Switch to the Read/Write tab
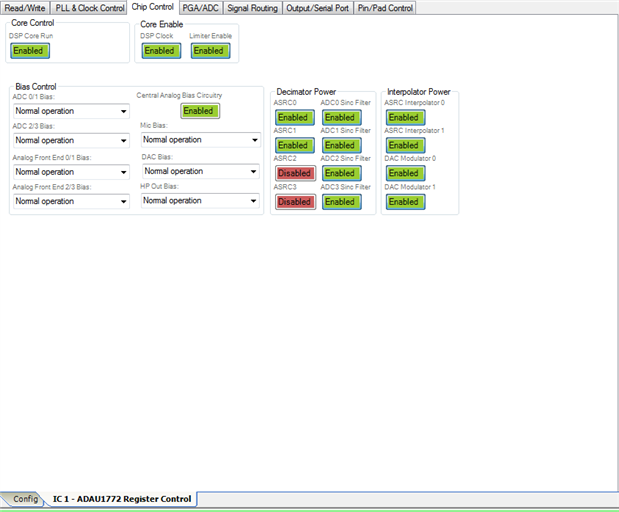Viewport: 619px width, 512px height. 24,8
